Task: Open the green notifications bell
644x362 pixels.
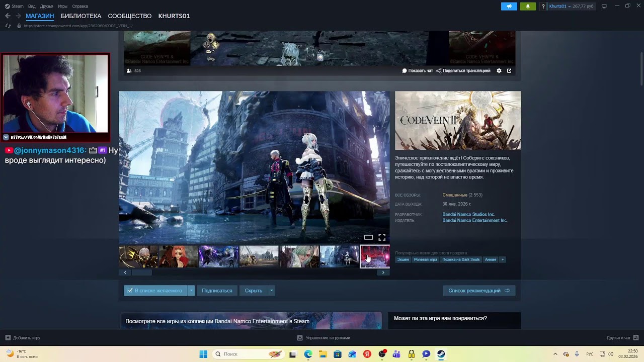Action: [x=528, y=6]
